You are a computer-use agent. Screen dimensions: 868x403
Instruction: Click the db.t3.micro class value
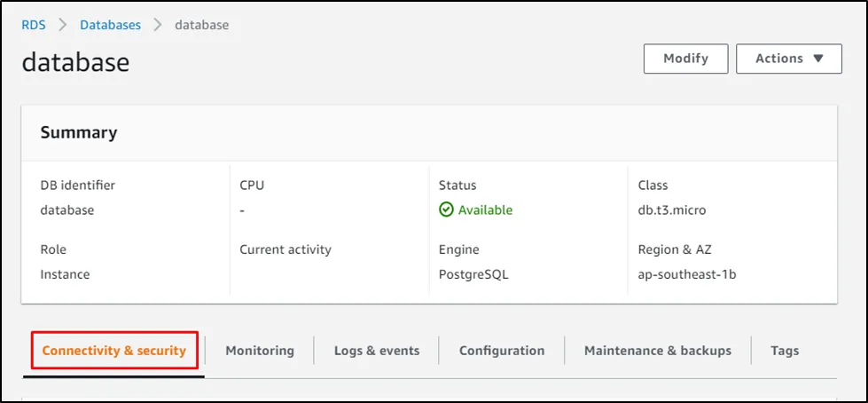tap(672, 210)
